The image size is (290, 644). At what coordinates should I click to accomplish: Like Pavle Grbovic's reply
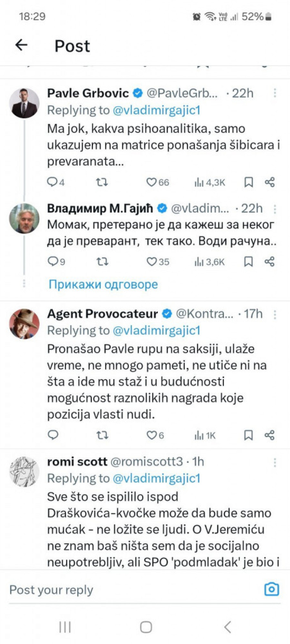(152, 182)
